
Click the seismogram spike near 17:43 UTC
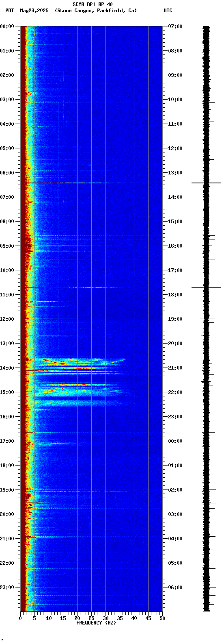(207, 287)
